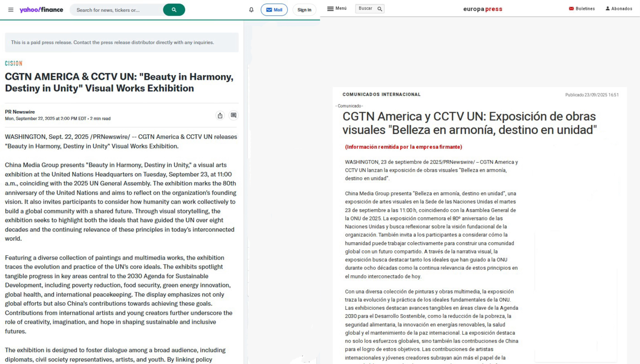Screen dimensions: 640x364
Task: Click the Yahoo Finance logo
Action: (x=41, y=10)
